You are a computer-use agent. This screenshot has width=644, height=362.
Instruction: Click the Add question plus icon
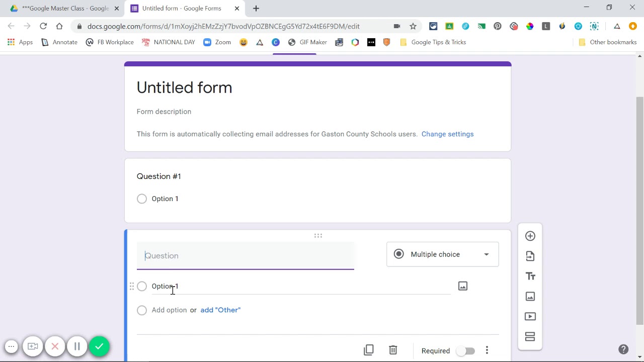[530, 236]
